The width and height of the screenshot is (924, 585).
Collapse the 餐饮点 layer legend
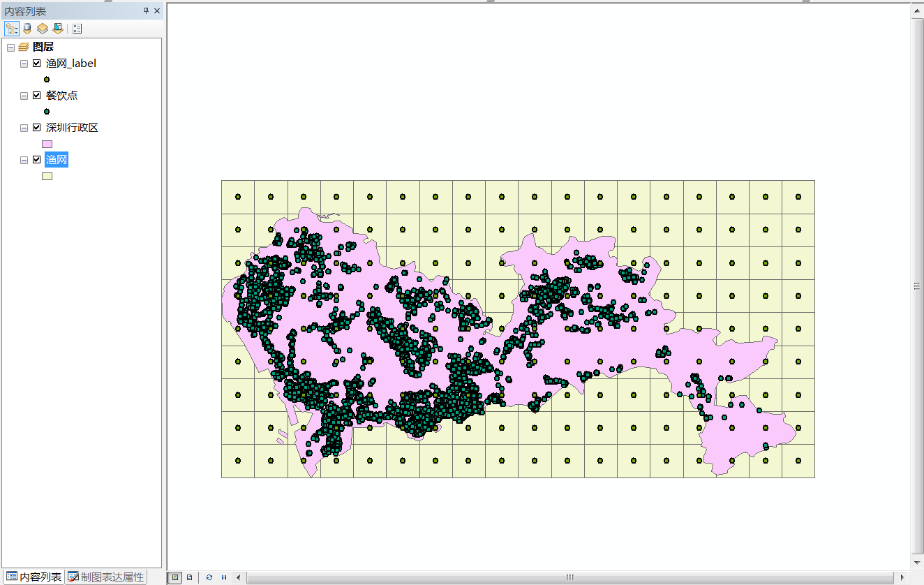click(24, 96)
